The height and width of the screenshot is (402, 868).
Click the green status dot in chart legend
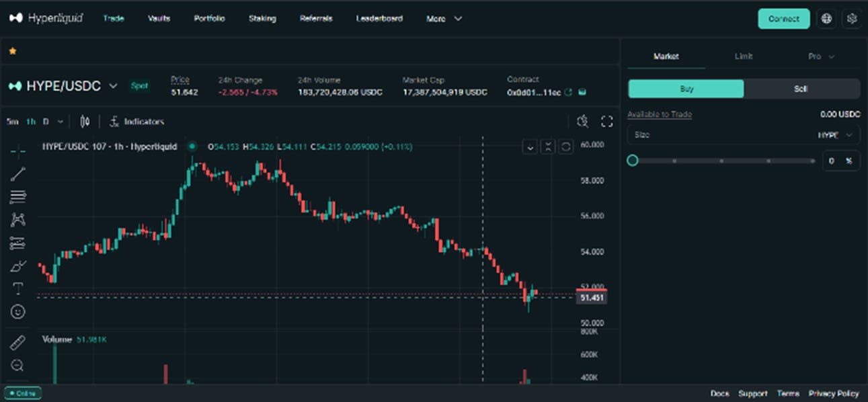[192, 146]
